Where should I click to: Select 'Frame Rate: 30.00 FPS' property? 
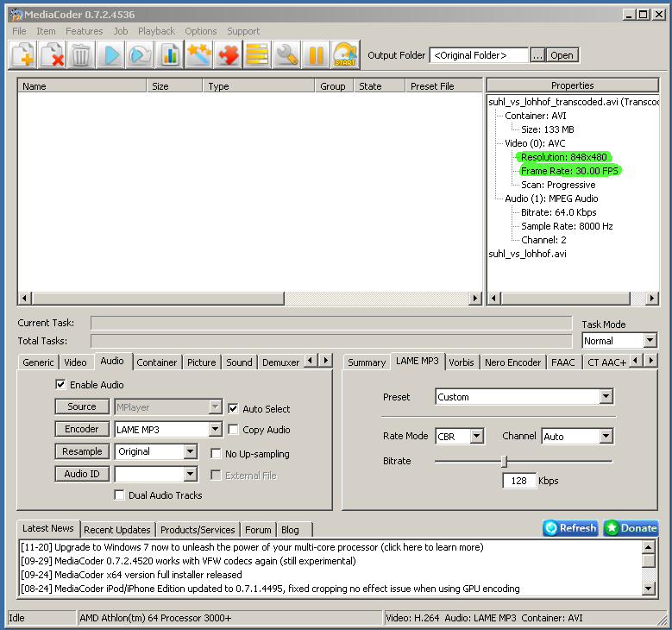569,171
